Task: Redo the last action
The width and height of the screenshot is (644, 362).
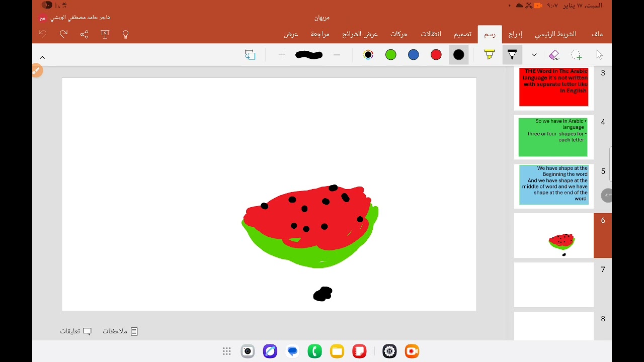Action: click(63, 34)
